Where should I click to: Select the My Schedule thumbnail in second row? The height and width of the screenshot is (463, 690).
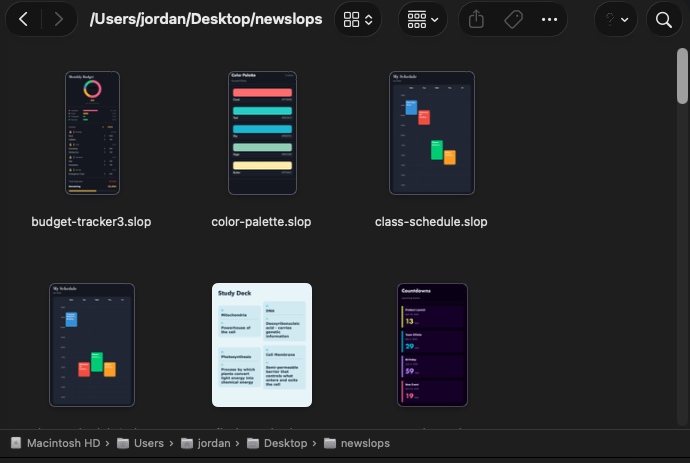click(x=92, y=345)
